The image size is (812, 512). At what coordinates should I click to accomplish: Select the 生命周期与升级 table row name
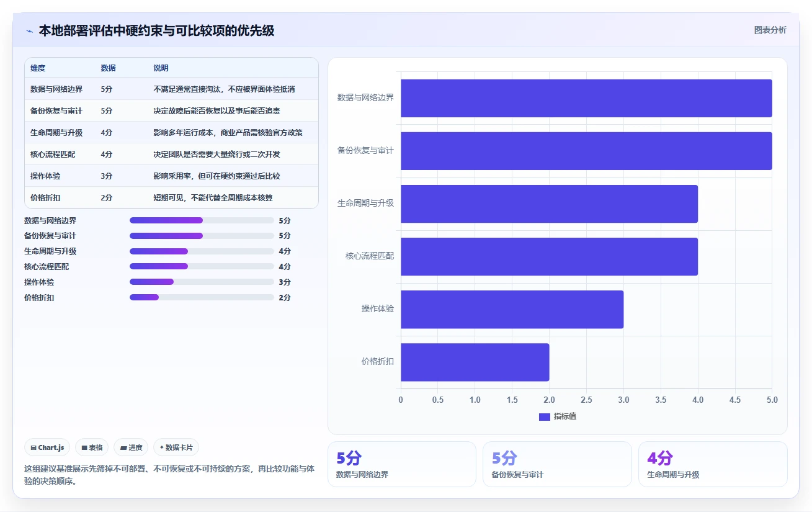coord(56,133)
